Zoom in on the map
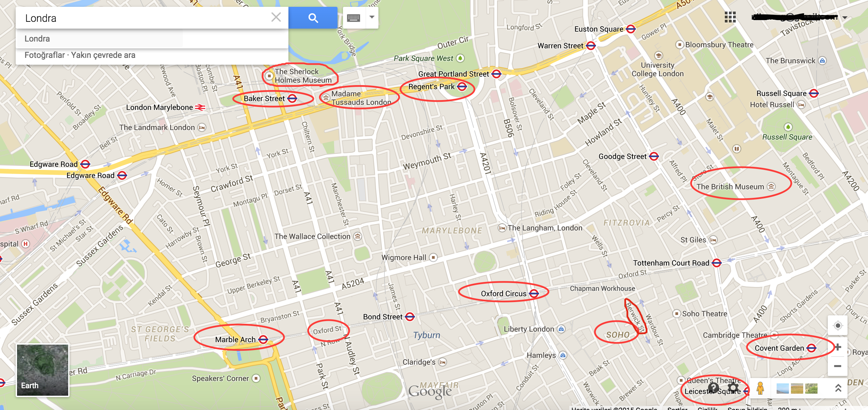868x410 pixels. tap(838, 347)
